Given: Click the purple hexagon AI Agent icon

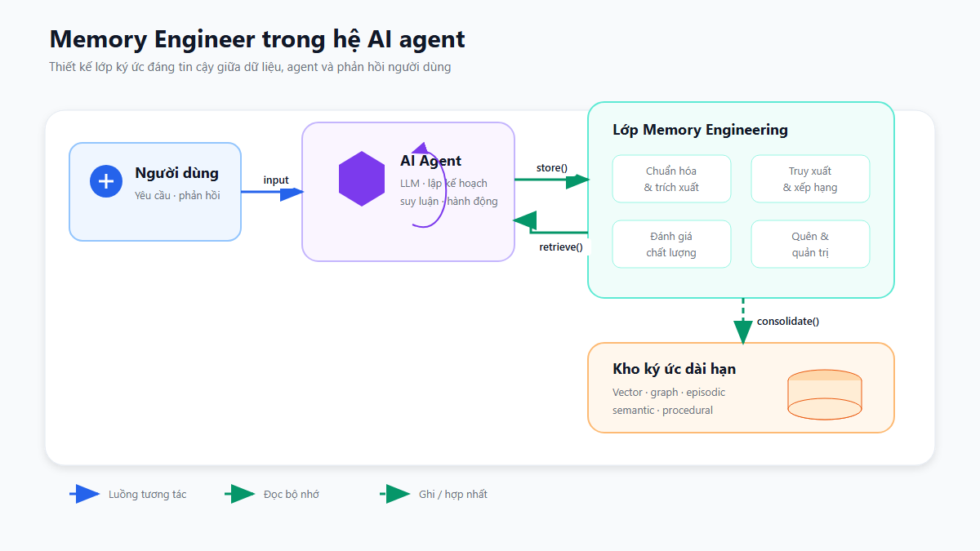Looking at the screenshot, I should click(362, 179).
